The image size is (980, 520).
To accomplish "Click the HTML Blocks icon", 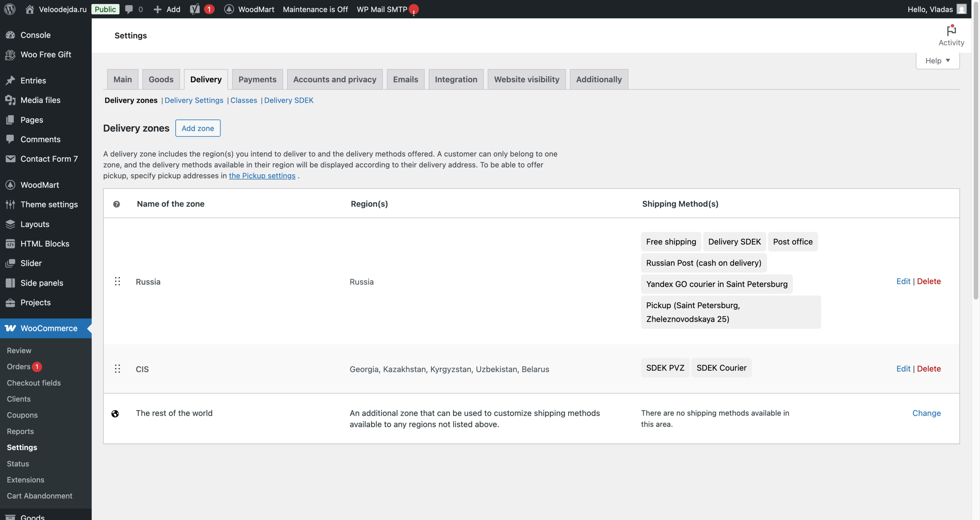I will [10, 244].
